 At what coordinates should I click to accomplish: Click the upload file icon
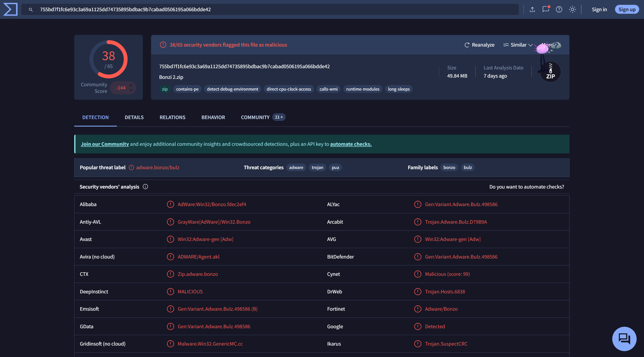(x=532, y=9)
